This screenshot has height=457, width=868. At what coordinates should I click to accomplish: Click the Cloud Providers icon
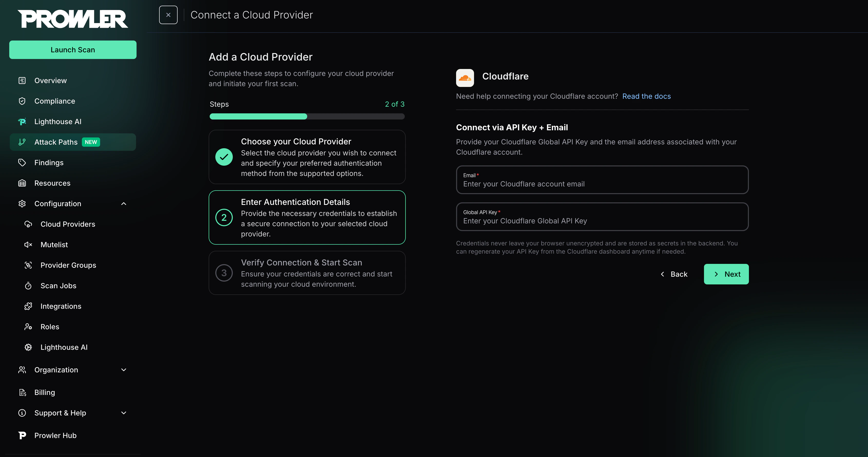(x=28, y=224)
